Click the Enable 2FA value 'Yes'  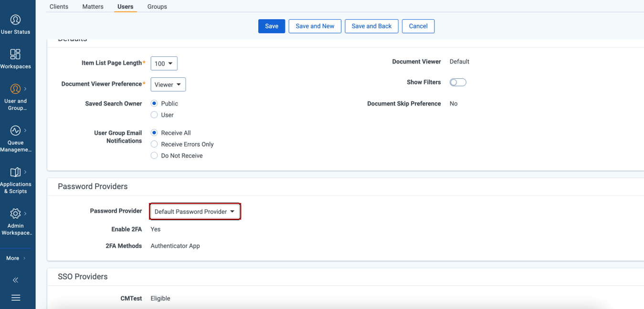point(156,229)
